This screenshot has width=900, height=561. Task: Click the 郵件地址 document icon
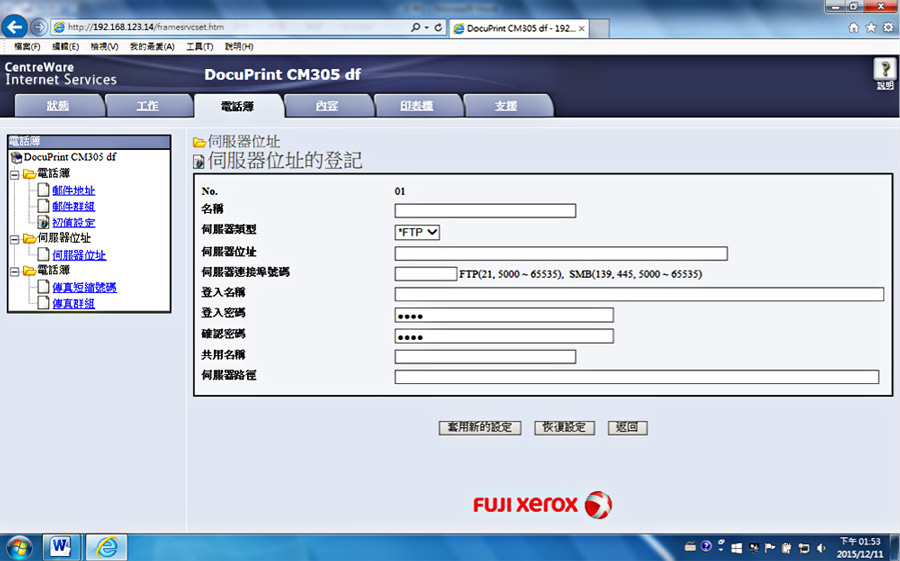43,189
